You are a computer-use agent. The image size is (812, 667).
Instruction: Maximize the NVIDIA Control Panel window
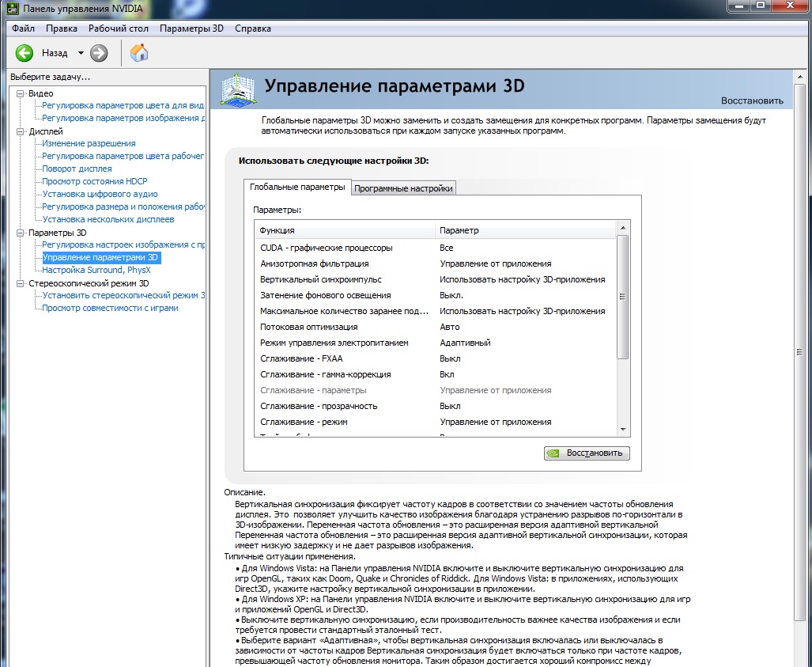tap(761, 6)
